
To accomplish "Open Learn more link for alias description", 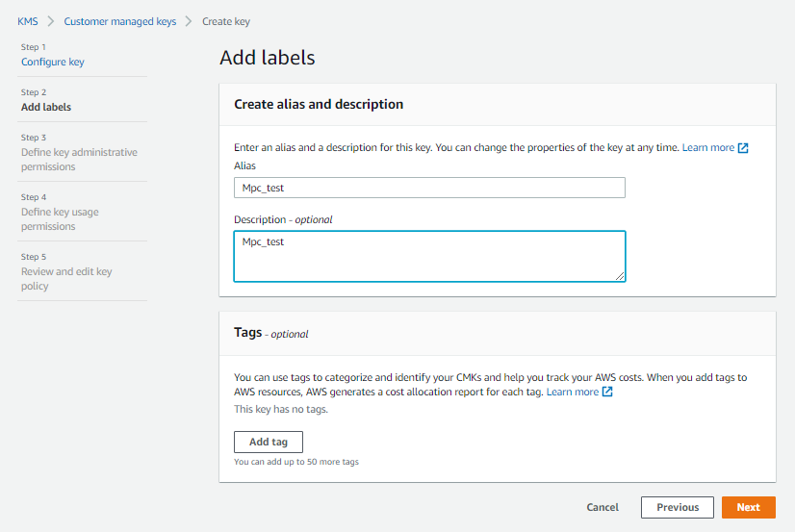I will pos(707,147).
